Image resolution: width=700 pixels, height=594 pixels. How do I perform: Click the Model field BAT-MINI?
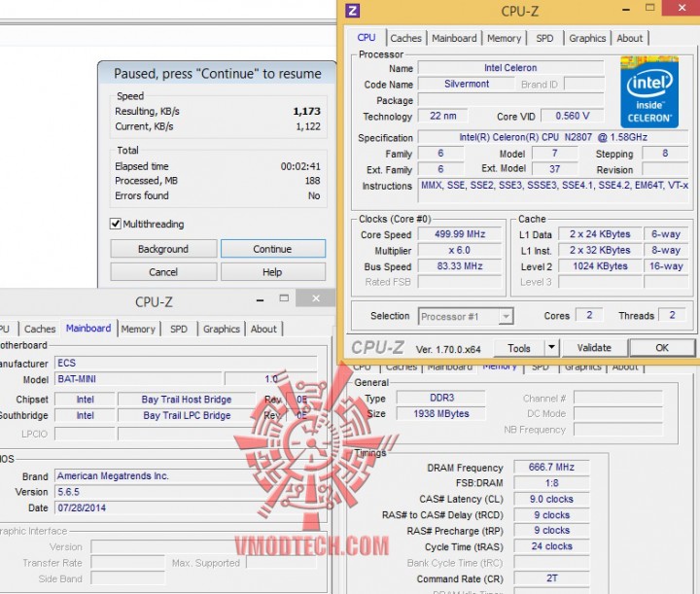[138, 379]
